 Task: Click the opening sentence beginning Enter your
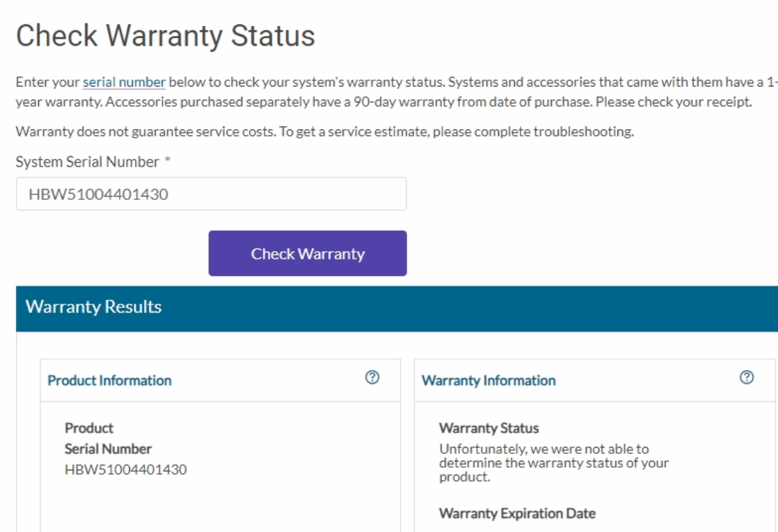pos(230,82)
